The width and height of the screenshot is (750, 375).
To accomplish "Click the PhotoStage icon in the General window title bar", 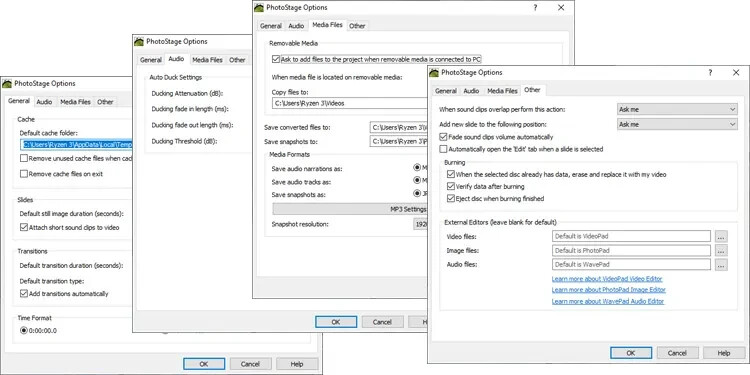I will click(x=7, y=84).
